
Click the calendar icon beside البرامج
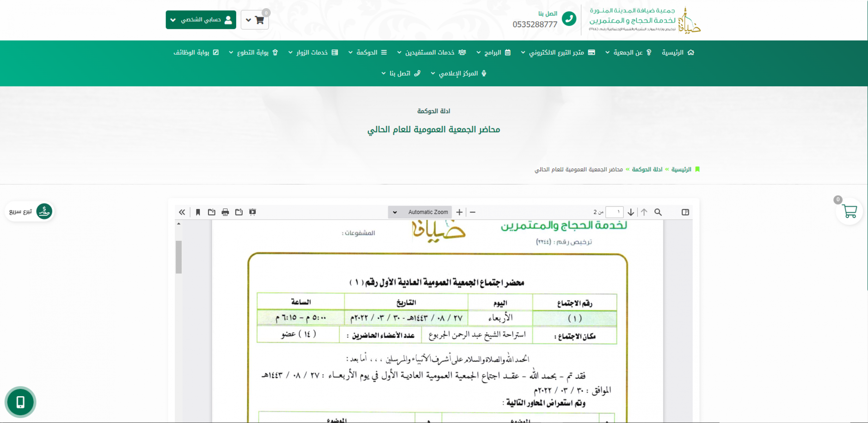(507, 53)
